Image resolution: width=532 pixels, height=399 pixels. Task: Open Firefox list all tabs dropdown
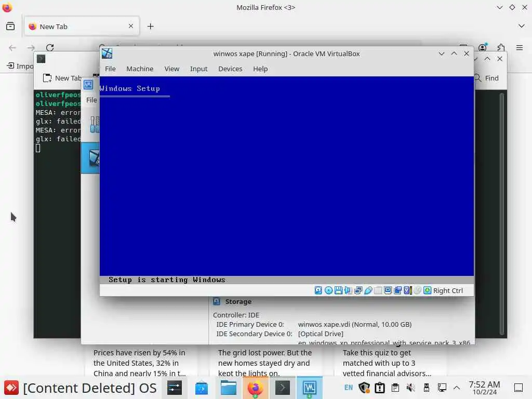522,26
